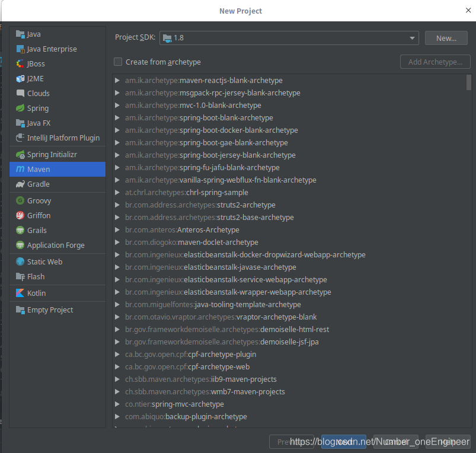Viewport: 476px width, 453px height.
Task: Pick Static Web project type
Action: [57, 261]
